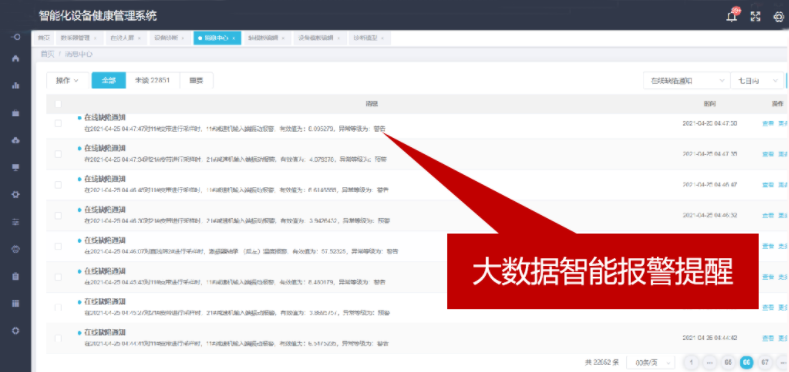This screenshot has height=372, width=789.
Task: Click the blue view link in first row
Action: click(x=768, y=123)
